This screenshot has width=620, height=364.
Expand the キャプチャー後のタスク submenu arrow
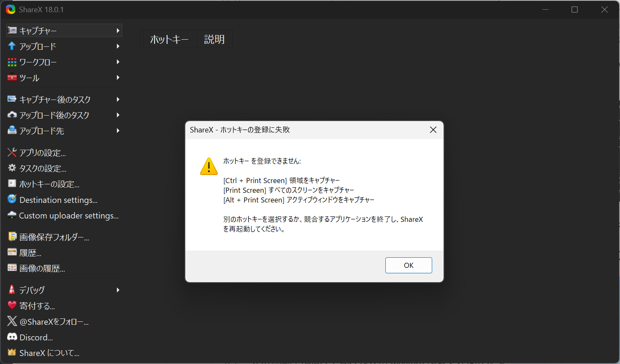118,100
